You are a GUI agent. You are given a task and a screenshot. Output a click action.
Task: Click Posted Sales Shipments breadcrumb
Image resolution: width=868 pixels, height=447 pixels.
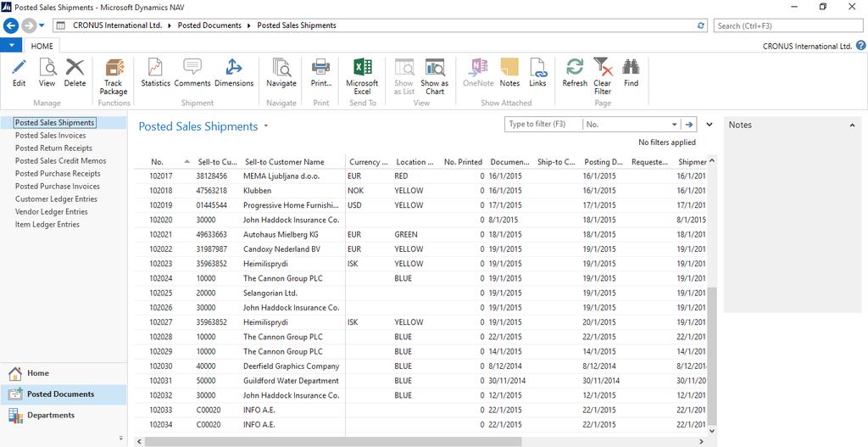pyautogui.click(x=296, y=25)
